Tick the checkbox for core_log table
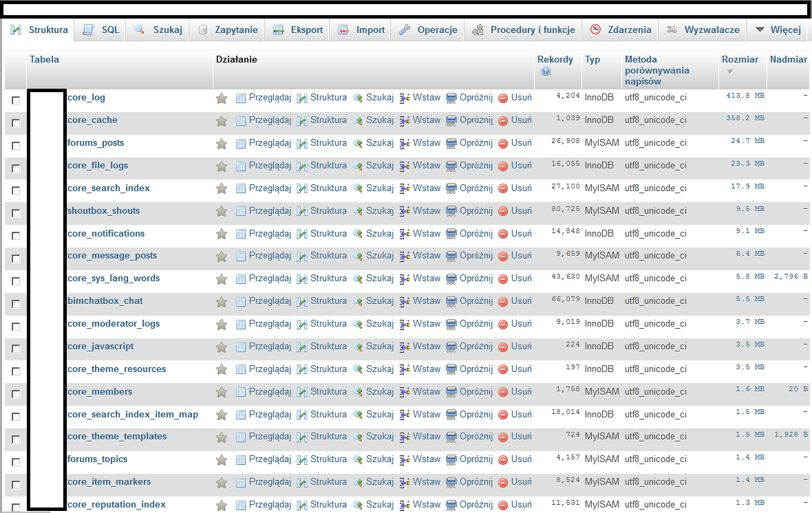 (16, 100)
